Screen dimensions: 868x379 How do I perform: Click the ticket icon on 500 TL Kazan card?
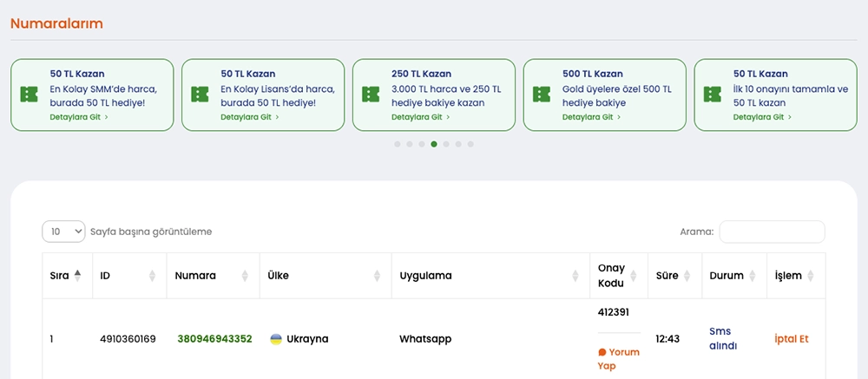click(x=542, y=95)
